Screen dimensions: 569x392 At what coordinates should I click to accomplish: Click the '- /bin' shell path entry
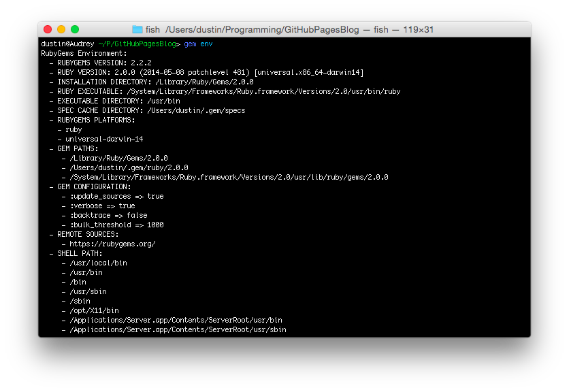click(74, 282)
